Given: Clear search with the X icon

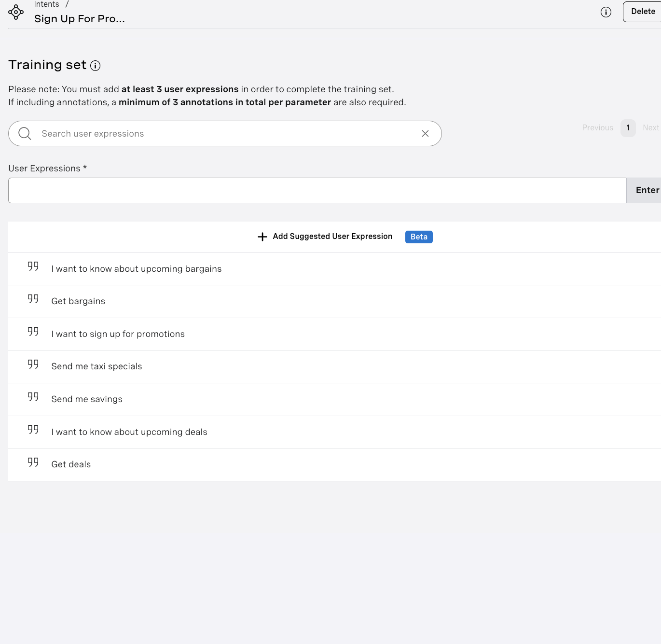Looking at the screenshot, I should click(425, 134).
